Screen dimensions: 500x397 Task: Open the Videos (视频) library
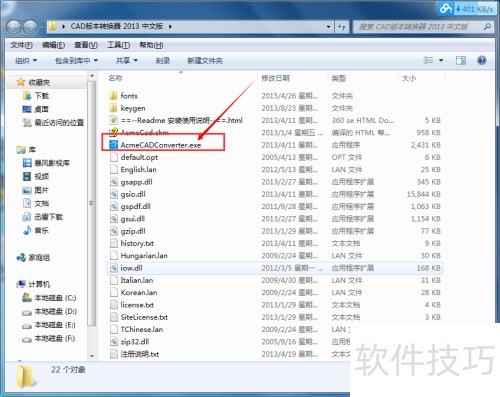pos(36,177)
